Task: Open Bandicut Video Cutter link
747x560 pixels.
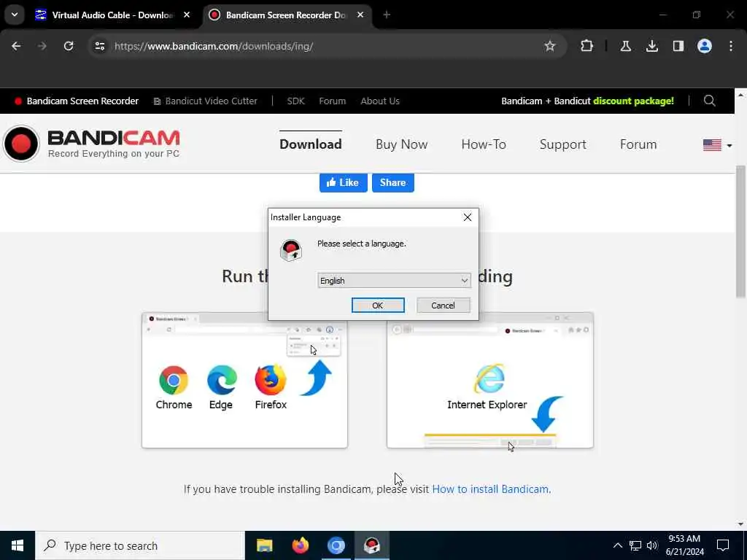Action: 205,101
